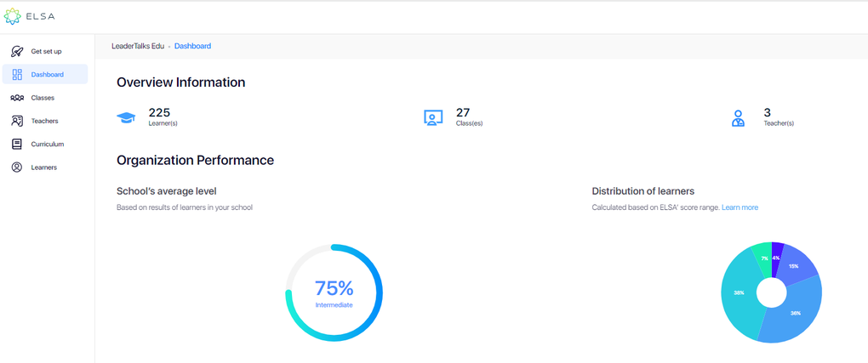Click the LeaderTalks Edu breadcrumb
Screen dimensions: 868x363
[x=138, y=46]
